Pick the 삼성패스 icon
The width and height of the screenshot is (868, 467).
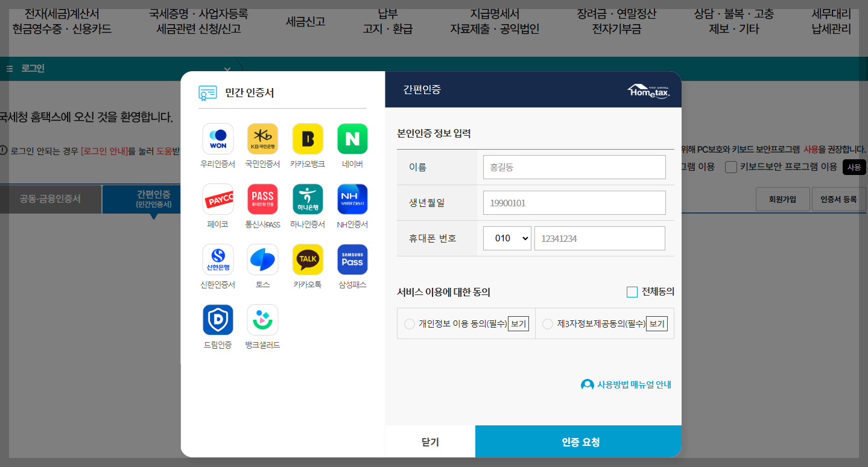pyautogui.click(x=352, y=259)
